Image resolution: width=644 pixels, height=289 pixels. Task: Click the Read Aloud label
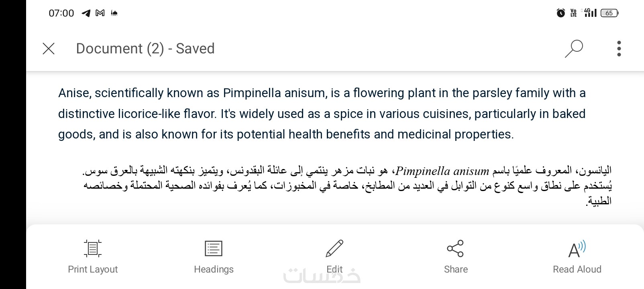pyautogui.click(x=577, y=269)
